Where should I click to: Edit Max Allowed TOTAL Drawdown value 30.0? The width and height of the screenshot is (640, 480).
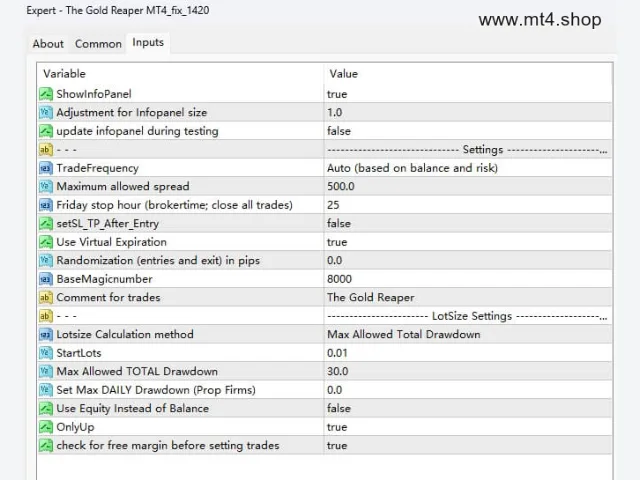338,371
